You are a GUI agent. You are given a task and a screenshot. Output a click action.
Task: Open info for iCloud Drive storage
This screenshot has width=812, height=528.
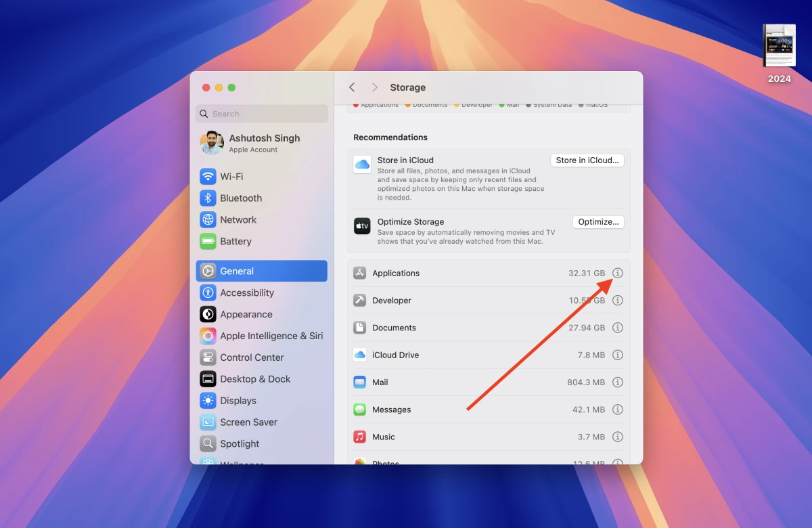point(618,355)
